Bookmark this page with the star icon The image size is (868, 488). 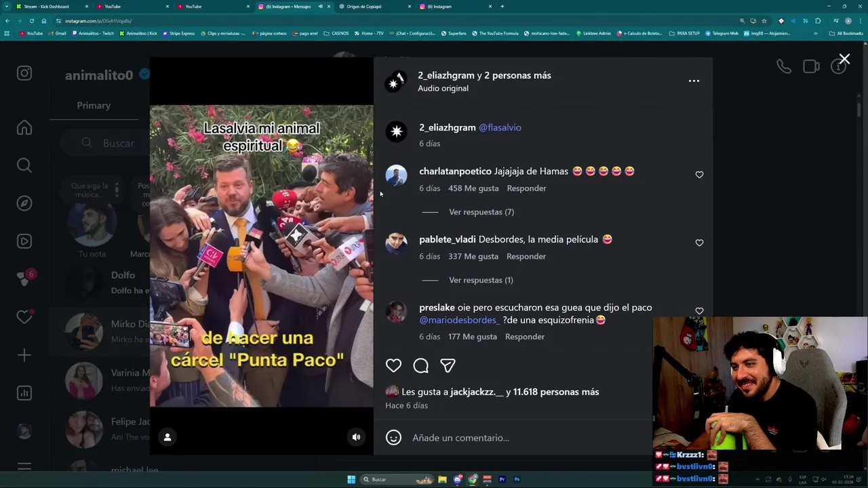pos(764,21)
